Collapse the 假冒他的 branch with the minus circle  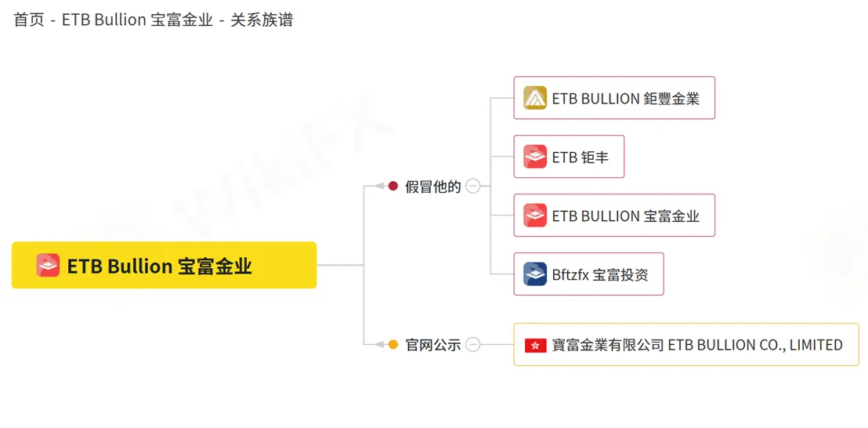pyautogui.click(x=472, y=186)
